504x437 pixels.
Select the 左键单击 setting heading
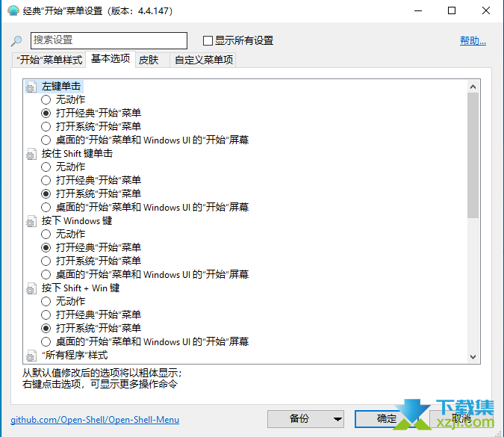tap(61, 87)
